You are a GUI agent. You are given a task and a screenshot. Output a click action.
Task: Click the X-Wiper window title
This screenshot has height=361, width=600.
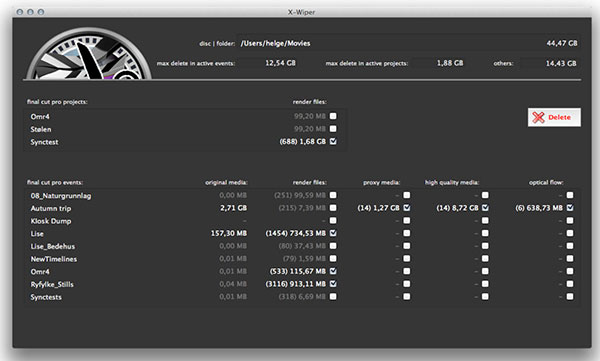coord(302,12)
